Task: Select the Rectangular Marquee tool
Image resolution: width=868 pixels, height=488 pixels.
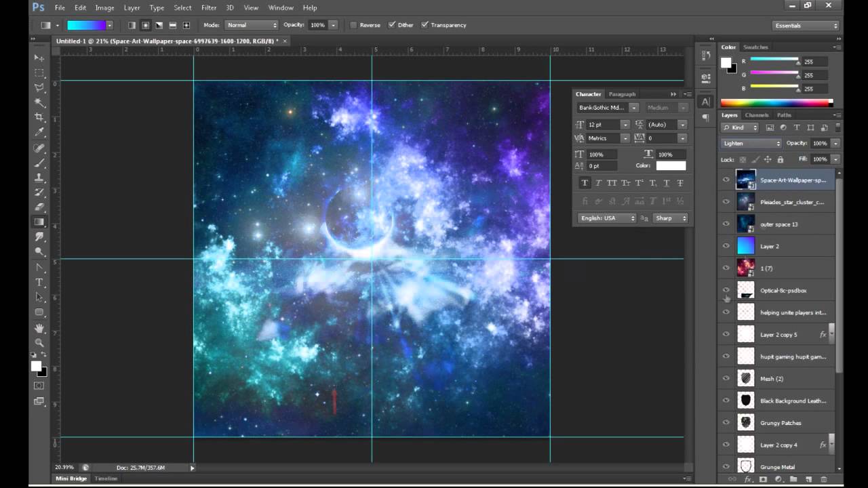Action: (39, 73)
